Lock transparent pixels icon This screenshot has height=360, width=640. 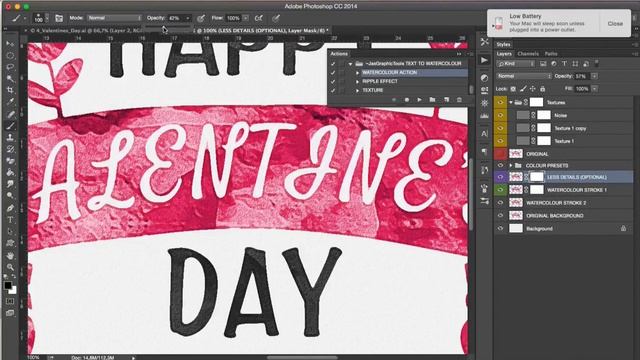click(x=513, y=89)
